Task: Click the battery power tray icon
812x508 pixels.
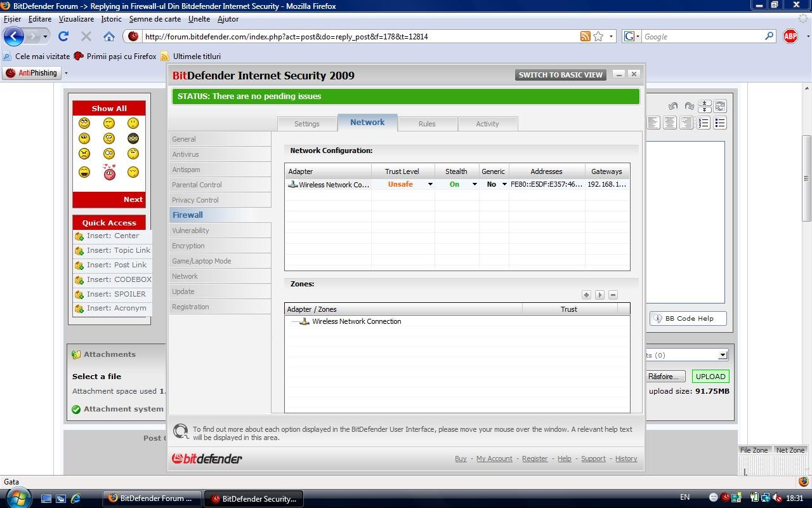Action: 754,498
